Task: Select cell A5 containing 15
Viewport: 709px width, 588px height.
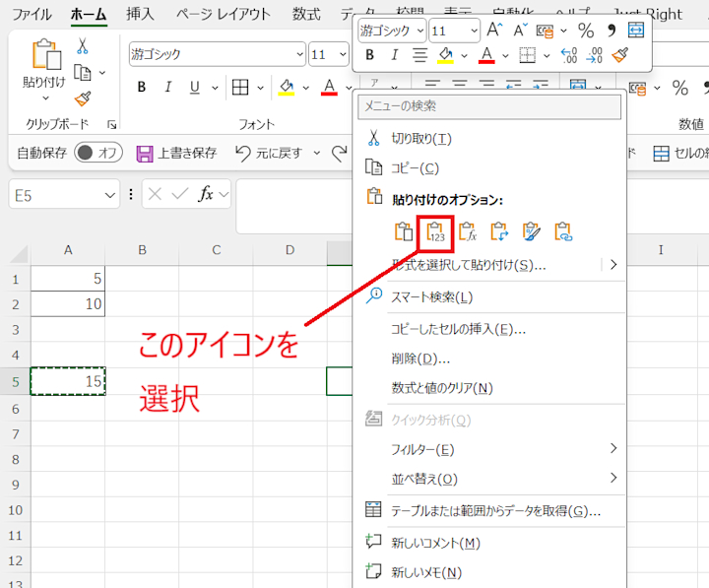Action: coord(68,381)
